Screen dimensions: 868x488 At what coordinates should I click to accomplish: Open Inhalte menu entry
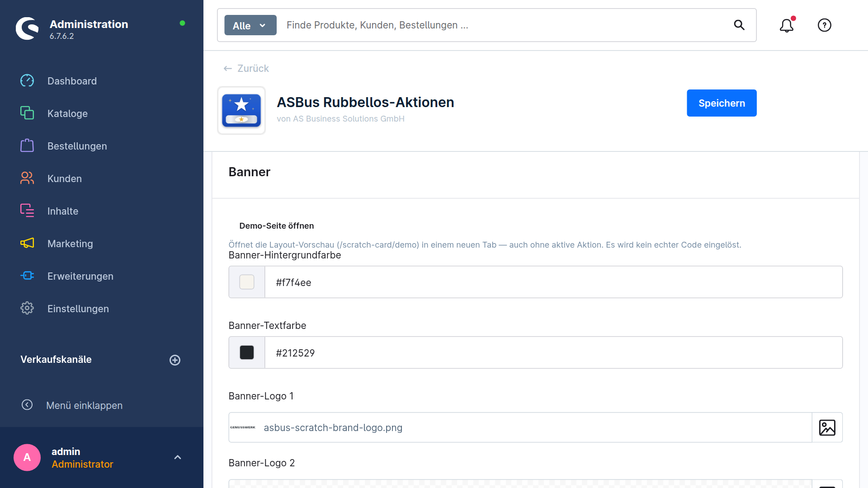(x=63, y=211)
